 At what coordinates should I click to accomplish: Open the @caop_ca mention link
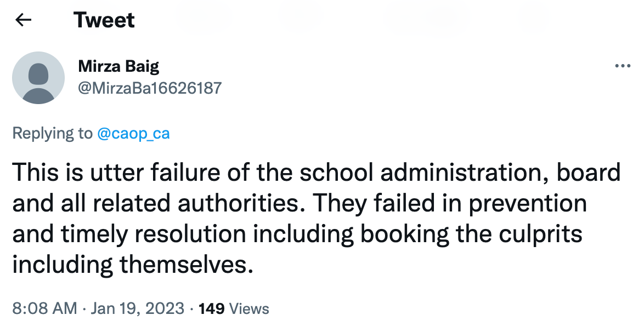pos(133,133)
